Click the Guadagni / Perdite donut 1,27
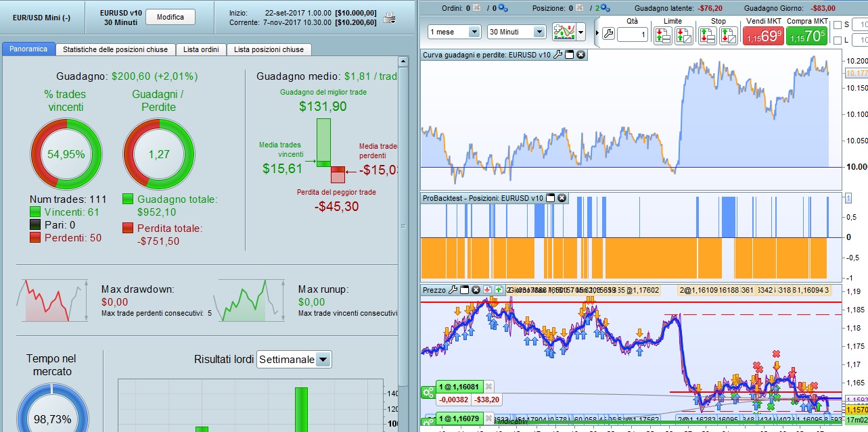This screenshot has height=432, width=868. (x=158, y=153)
